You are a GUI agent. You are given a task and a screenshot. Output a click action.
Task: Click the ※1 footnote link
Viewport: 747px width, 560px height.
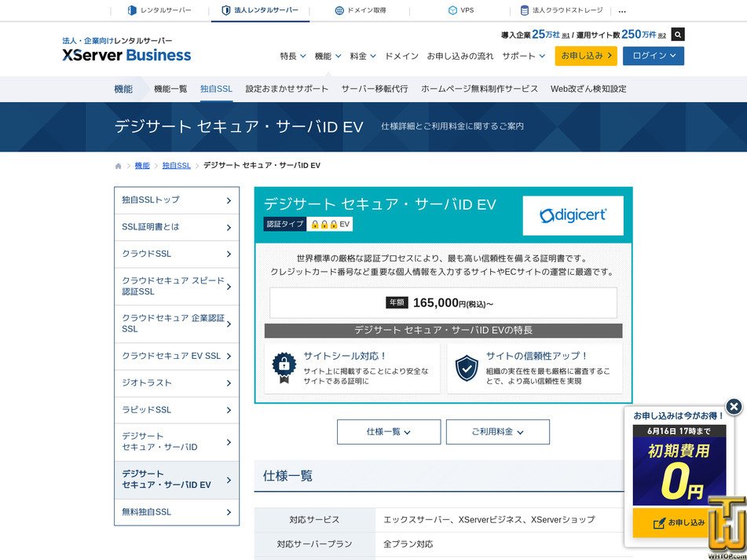(566, 35)
